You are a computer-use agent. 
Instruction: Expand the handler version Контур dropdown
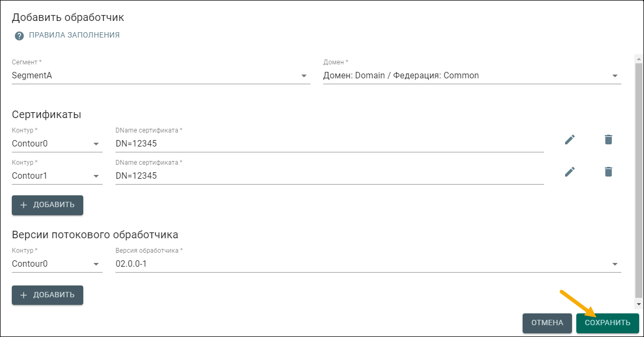56,264
